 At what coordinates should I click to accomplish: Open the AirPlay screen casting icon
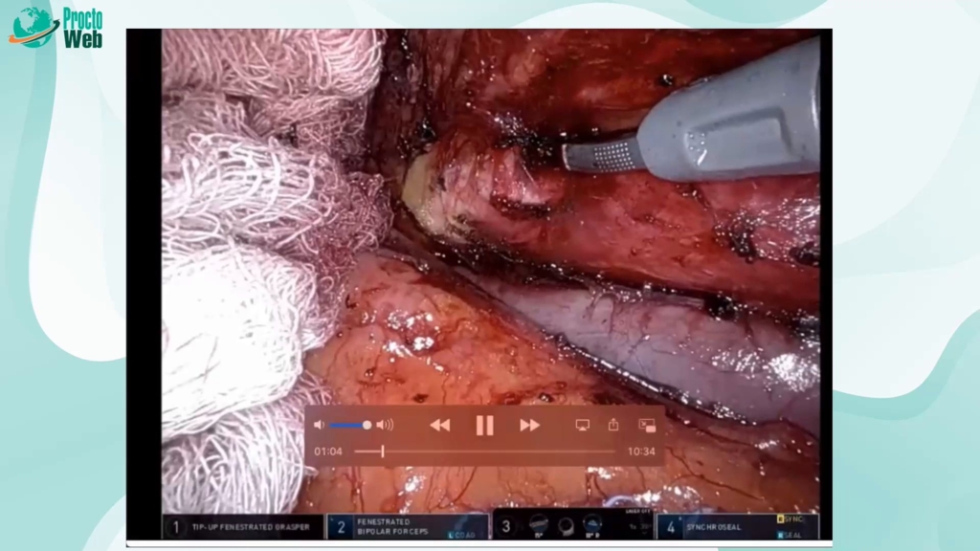(x=582, y=425)
